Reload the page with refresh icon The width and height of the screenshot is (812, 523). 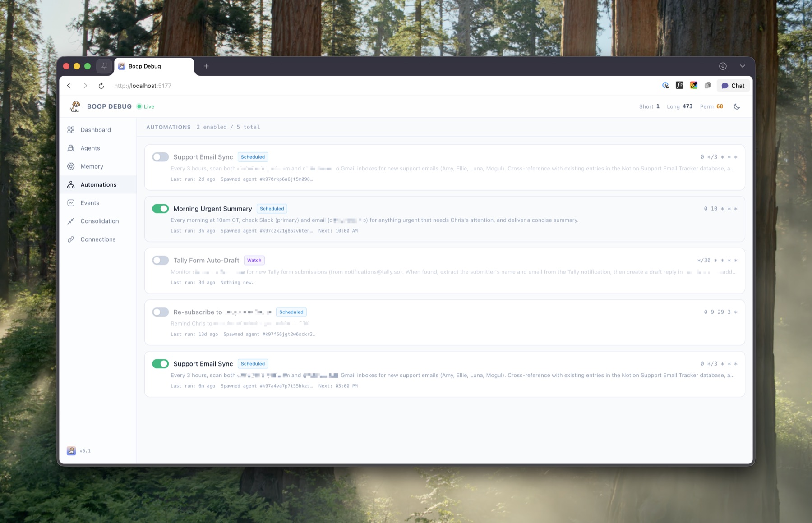pyautogui.click(x=101, y=86)
